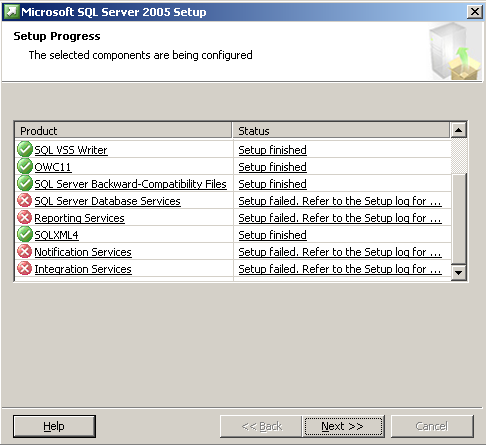The image size is (486, 445).
Task: Click the red error icon beside Integration Services
Action: click(25, 268)
